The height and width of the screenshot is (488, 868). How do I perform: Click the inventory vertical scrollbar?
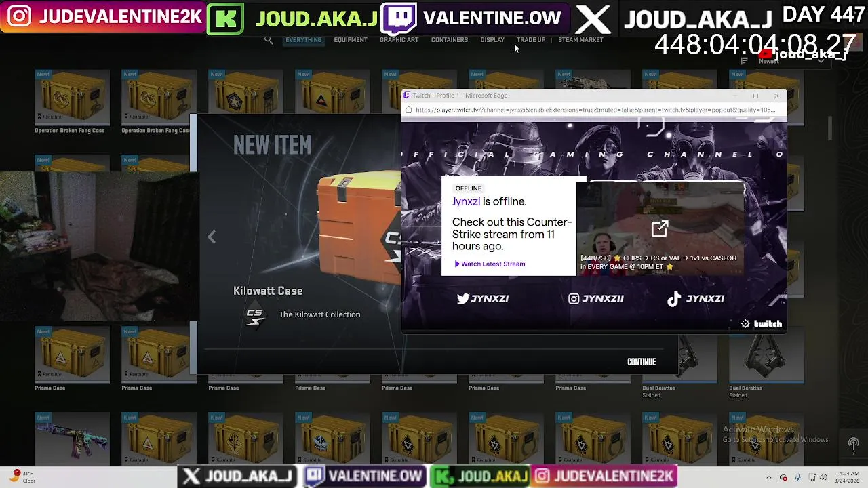point(830,128)
